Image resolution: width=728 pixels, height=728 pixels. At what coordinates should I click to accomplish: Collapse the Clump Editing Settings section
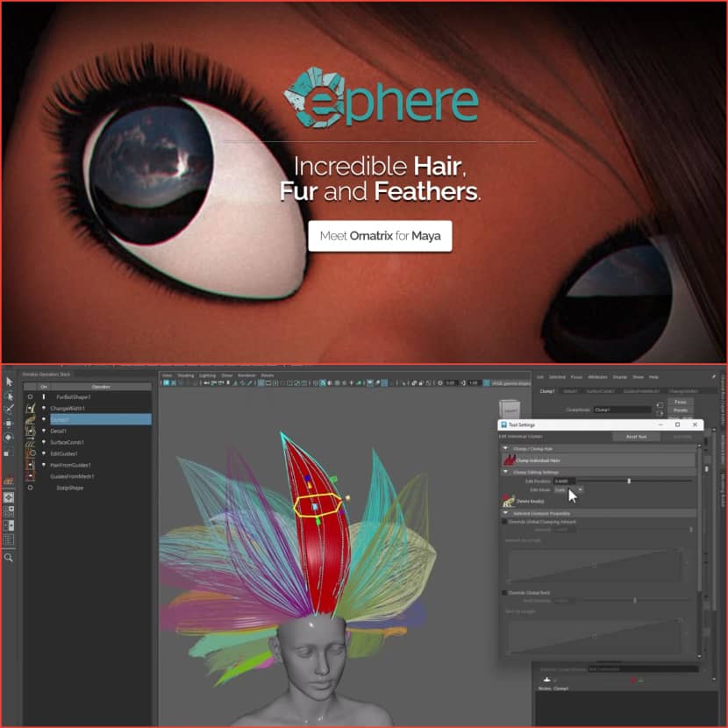(x=505, y=472)
